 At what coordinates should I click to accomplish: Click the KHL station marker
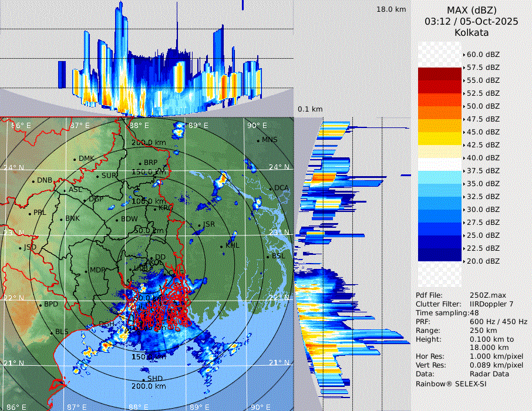click(x=222, y=245)
